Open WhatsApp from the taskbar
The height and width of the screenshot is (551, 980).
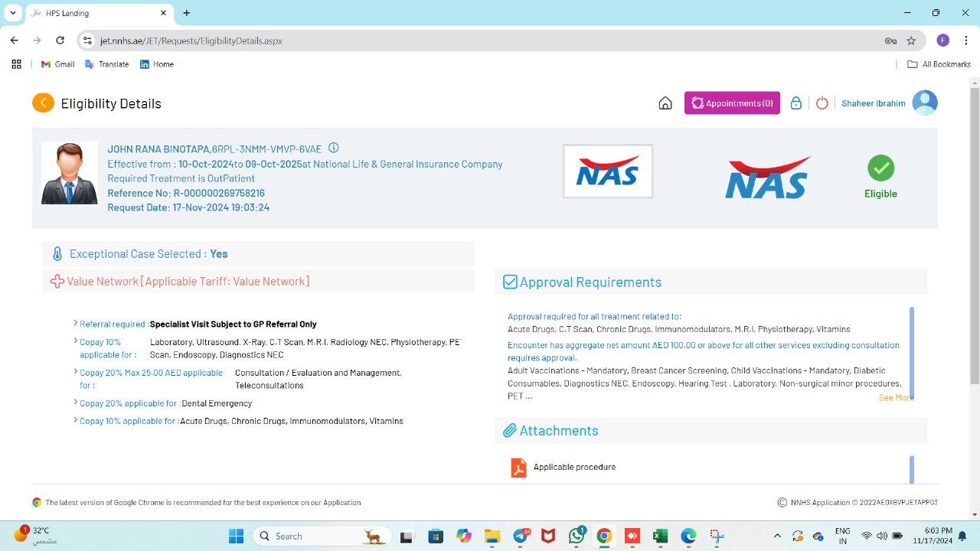pos(577,536)
